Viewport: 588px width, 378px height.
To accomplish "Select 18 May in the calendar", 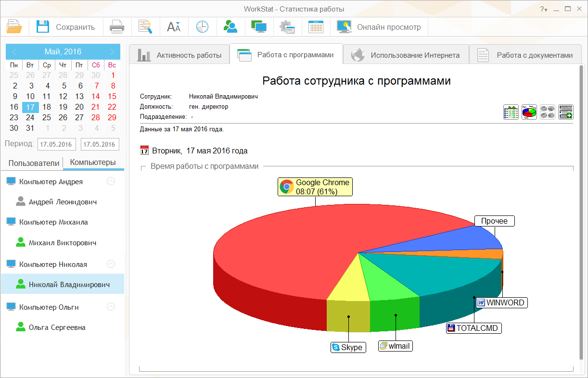I will pyautogui.click(x=47, y=107).
